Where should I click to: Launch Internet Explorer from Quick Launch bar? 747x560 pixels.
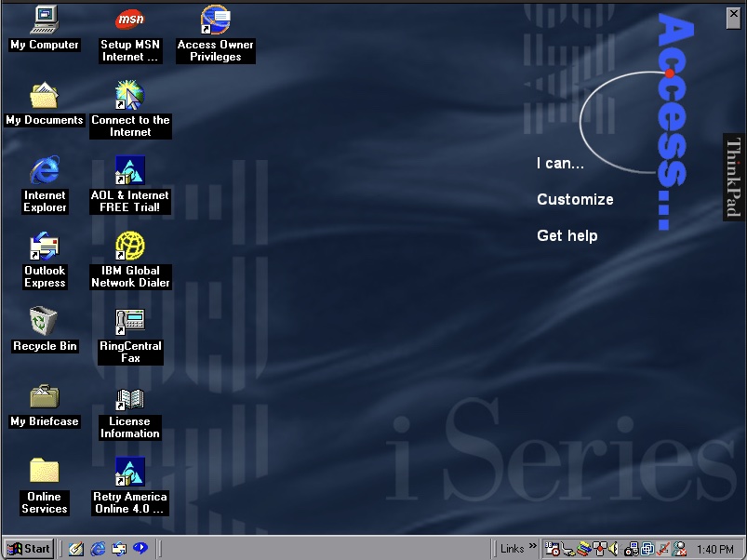pyautogui.click(x=98, y=549)
